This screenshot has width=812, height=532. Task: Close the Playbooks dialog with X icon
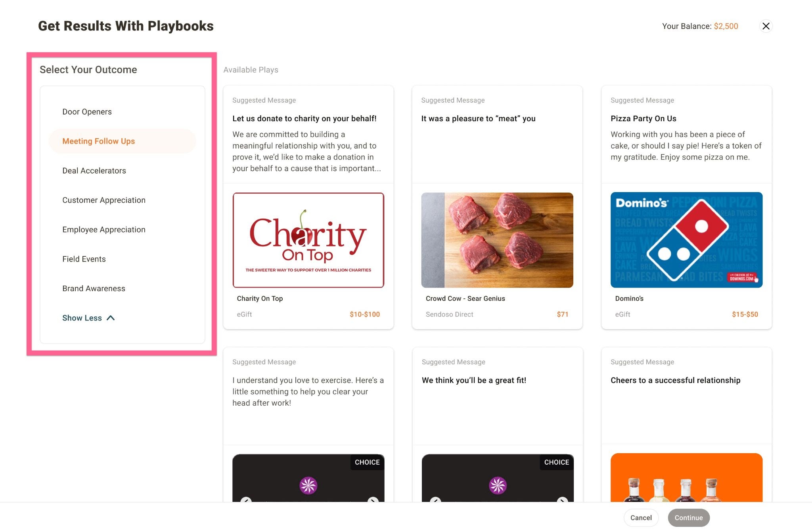766,26
